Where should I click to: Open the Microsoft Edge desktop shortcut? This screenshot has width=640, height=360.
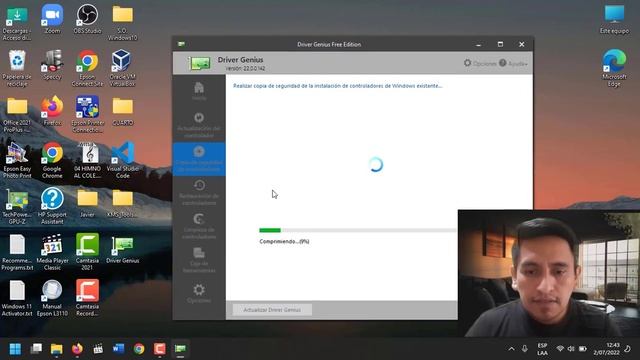click(x=614, y=69)
